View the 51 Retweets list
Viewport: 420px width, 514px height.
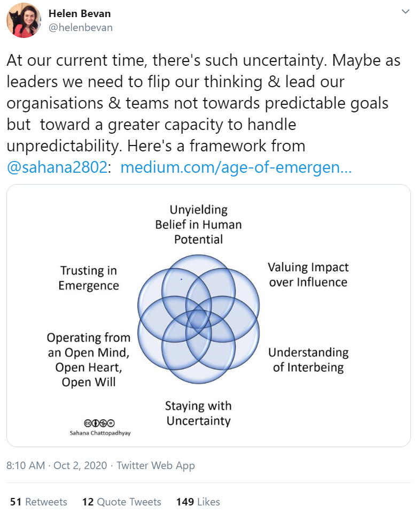pyautogui.click(x=38, y=502)
